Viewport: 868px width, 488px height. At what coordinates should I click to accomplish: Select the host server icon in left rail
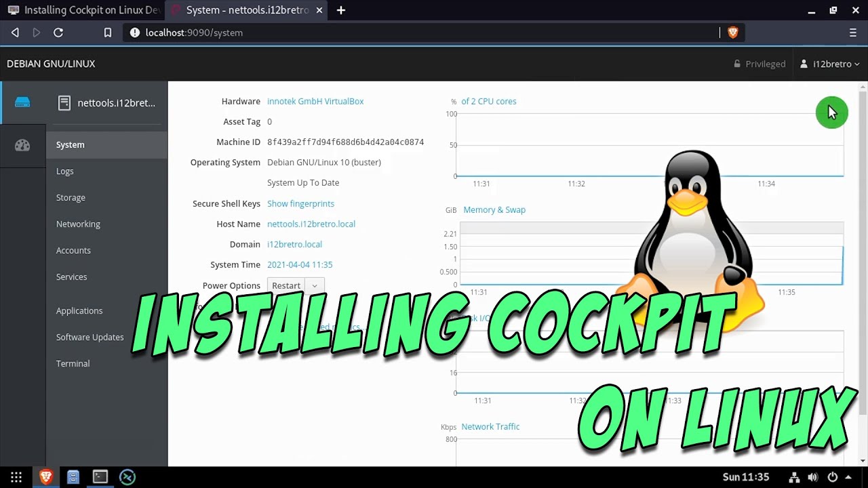pyautogui.click(x=22, y=102)
